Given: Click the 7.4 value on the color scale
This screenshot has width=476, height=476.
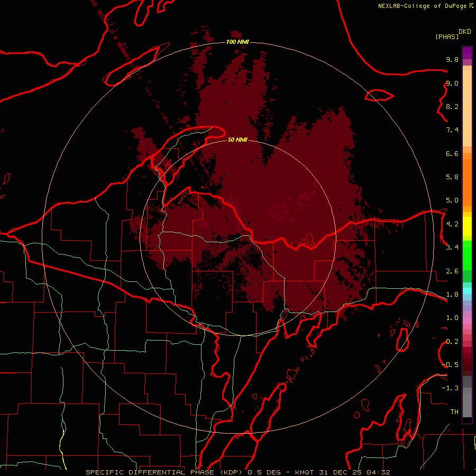Looking at the screenshot, I should click(x=452, y=130).
